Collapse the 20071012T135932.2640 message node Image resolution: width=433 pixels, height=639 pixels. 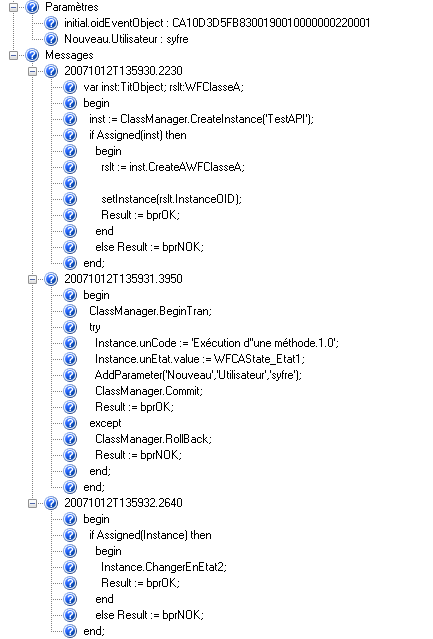click(33, 503)
